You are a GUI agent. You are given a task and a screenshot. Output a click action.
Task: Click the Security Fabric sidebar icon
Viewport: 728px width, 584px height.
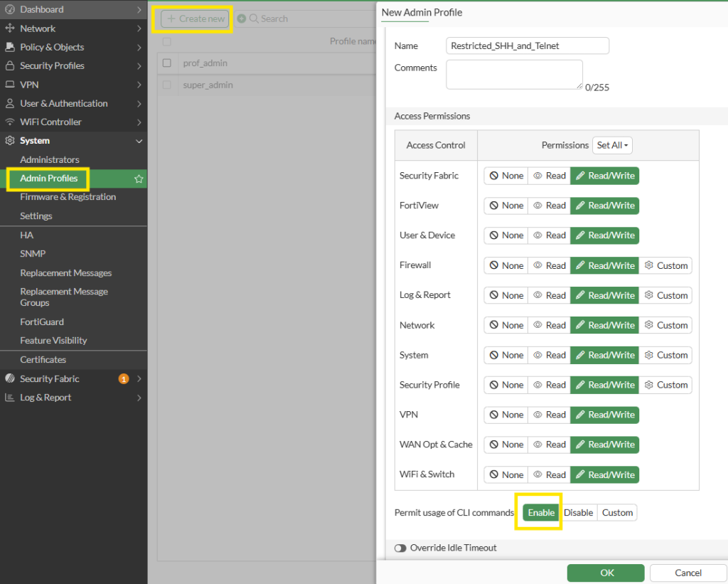10,378
